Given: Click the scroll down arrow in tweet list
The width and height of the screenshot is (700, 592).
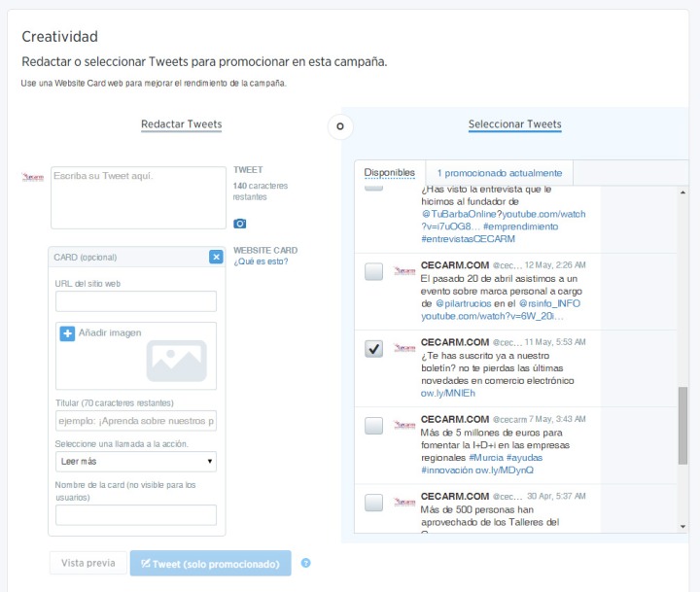Looking at the screenshot, I should pos(682,525).
